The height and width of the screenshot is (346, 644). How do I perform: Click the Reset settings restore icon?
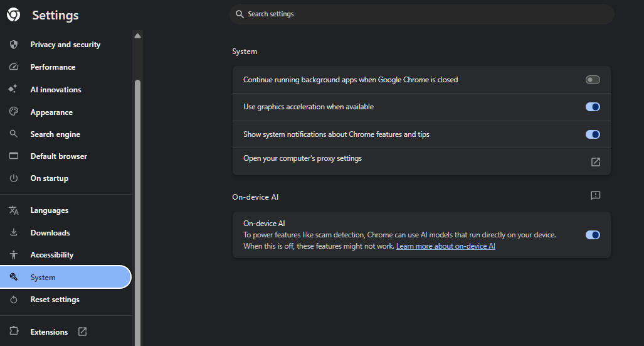tap(14, 300)
